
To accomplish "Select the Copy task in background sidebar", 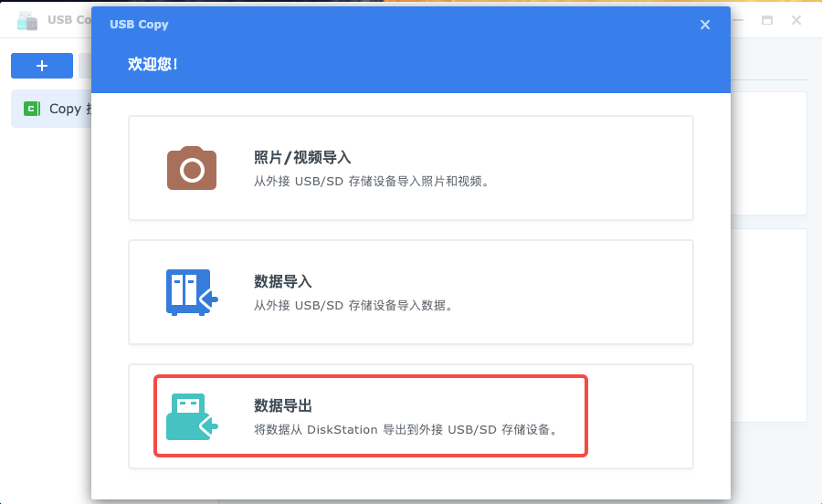I will 51,109.
